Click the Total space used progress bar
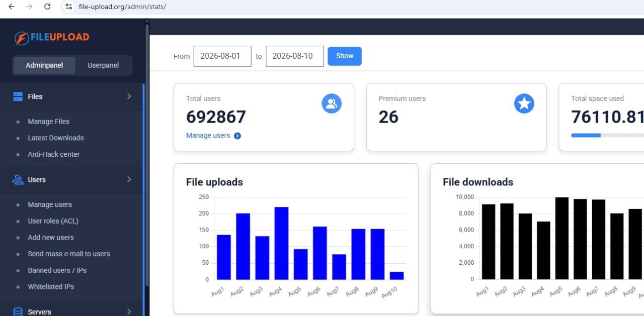Screen dimensions: 644x316 coord(607,135)
